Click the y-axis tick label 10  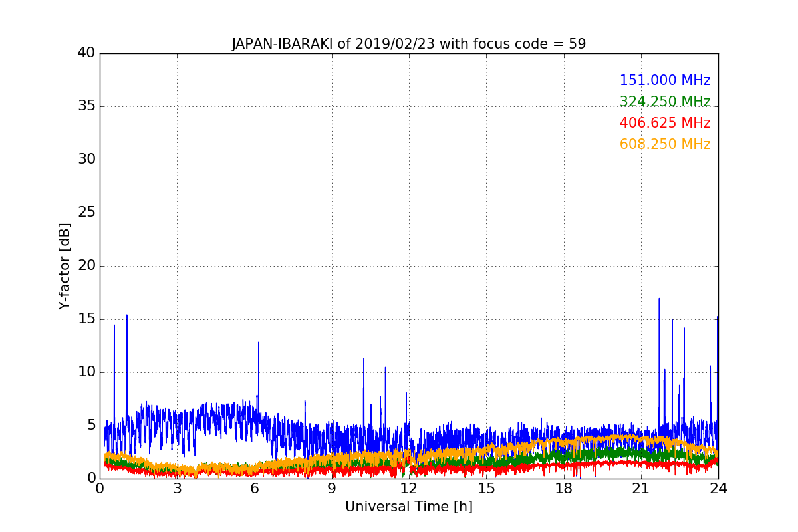[x=86, y=372]
